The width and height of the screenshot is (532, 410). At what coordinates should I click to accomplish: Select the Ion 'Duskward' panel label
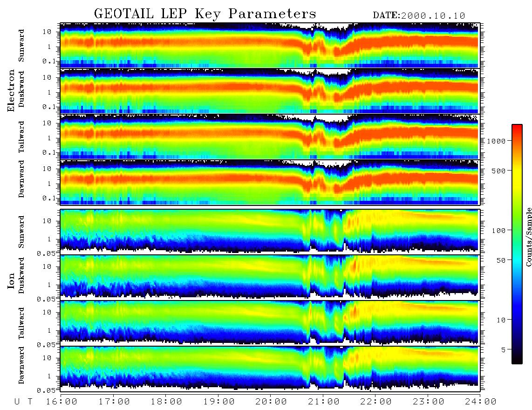click(21, 275)
